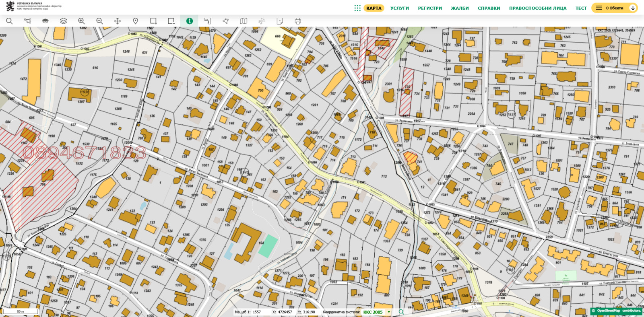Image resolution: width=644 pixels, height=317 pixels.
Task: Open the green dotted apps grid menu
Action: tap(357, 8)
